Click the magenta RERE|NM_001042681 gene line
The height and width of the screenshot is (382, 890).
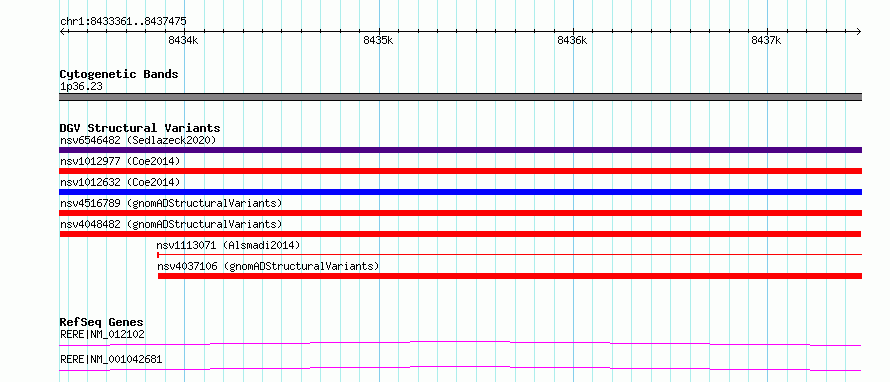pos(460,368)
